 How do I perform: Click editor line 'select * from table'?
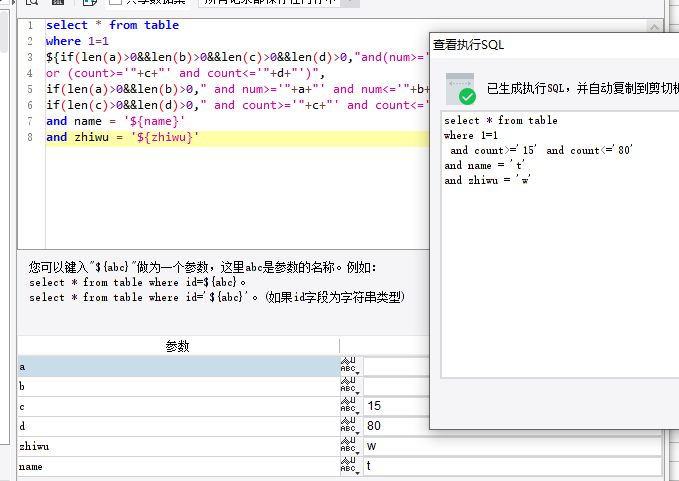[x=113, y=25]
